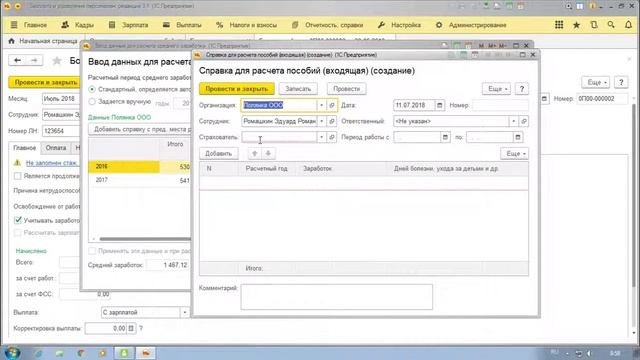Select 2016 row in years table
The height and width of the screenshot is (360, 640).
pyautogui.click(x=140, y=167)
